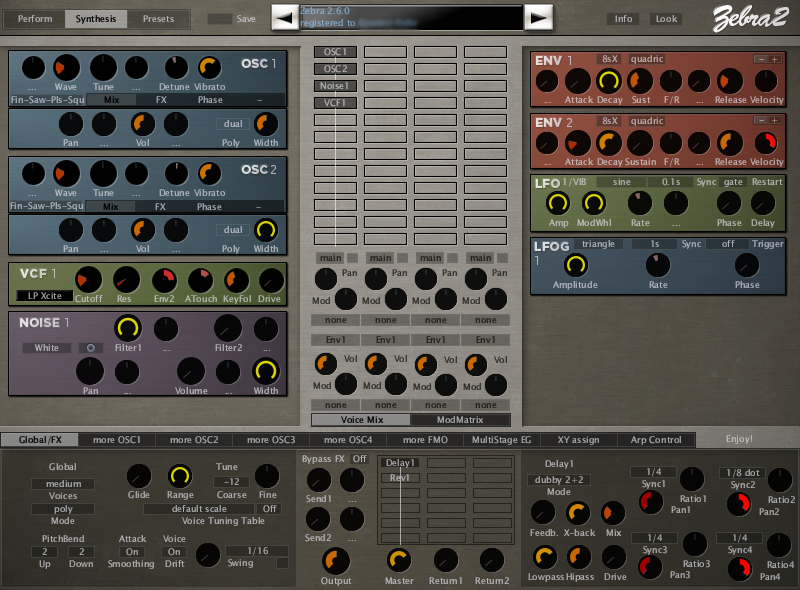
Task: Open the Arp Control tab
Action: (656, 439)
